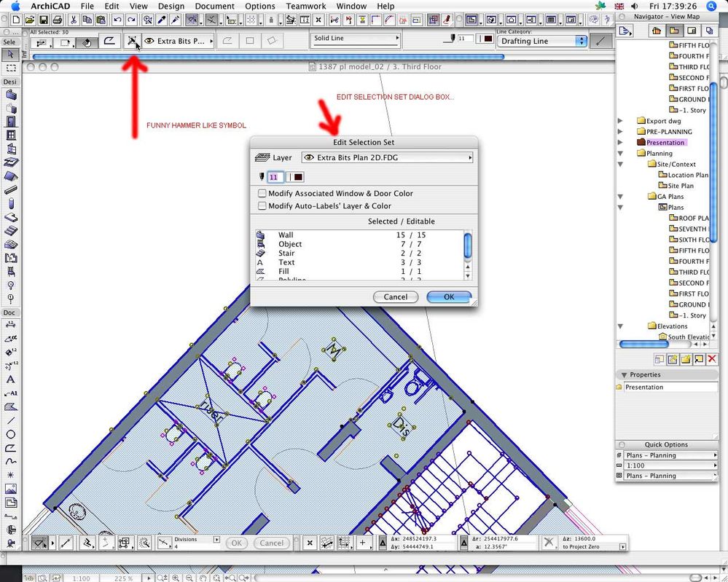Click the Undo arrow icon
728x582 pixels.
pos(117,20)
